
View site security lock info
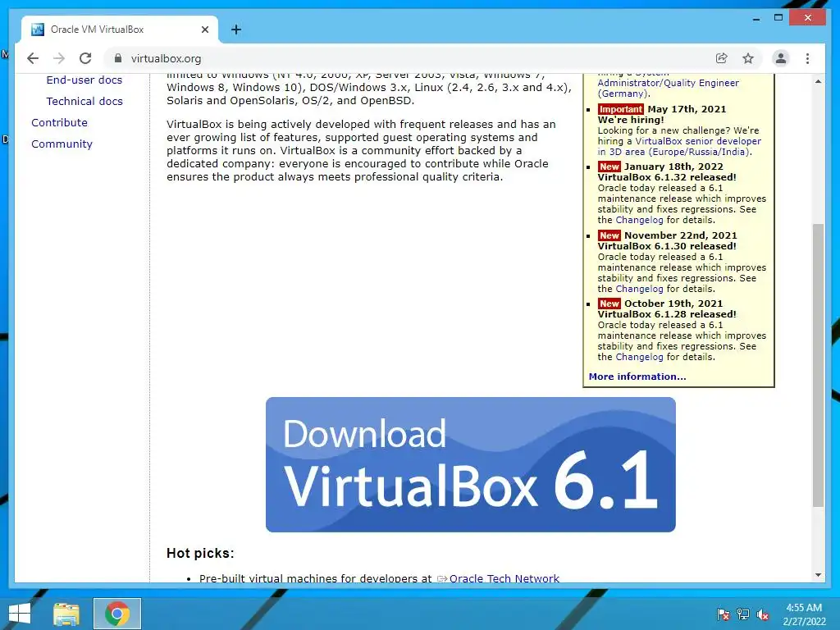click(118, 58)
